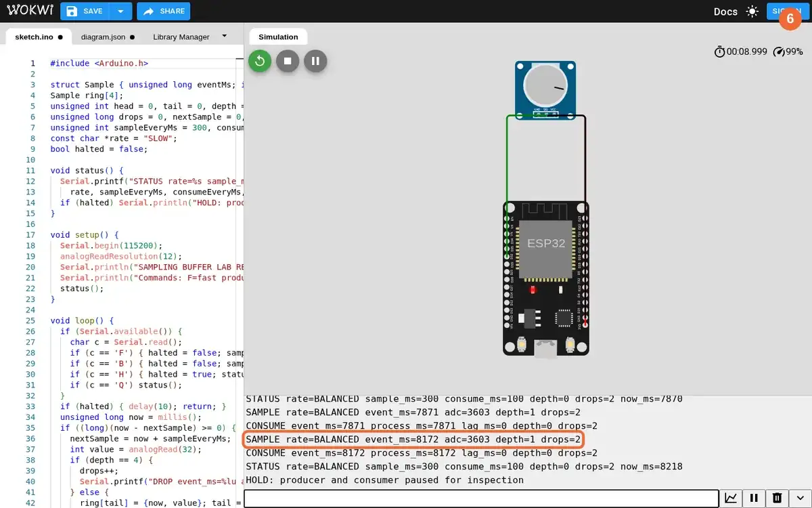Select the Simulation tab
812x508 pixels.
coord(278,37)
